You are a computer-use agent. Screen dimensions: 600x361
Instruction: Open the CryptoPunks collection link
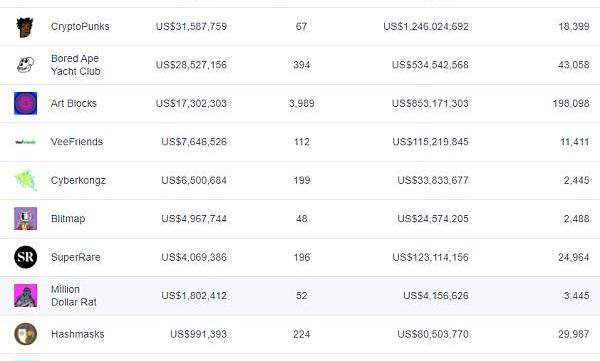pyautogui.click(x=80, y=26)
